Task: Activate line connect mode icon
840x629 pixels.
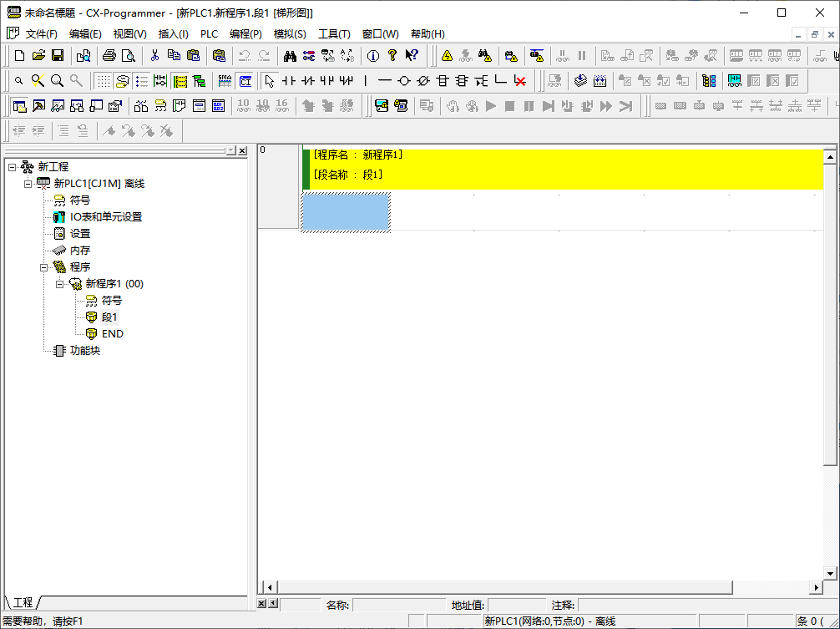Action: [500, 81]
